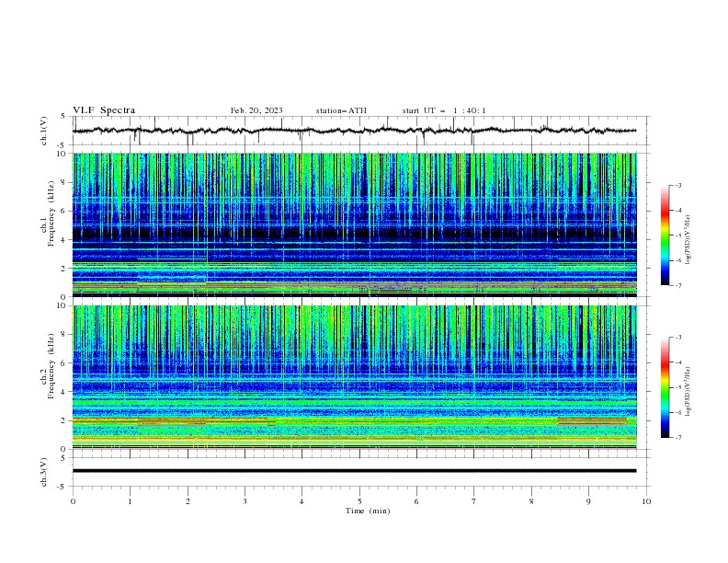This screenshot has width=728, height=563.
Task: Click the date 'Feb. 20, 2023'
Action: [256, 110]
